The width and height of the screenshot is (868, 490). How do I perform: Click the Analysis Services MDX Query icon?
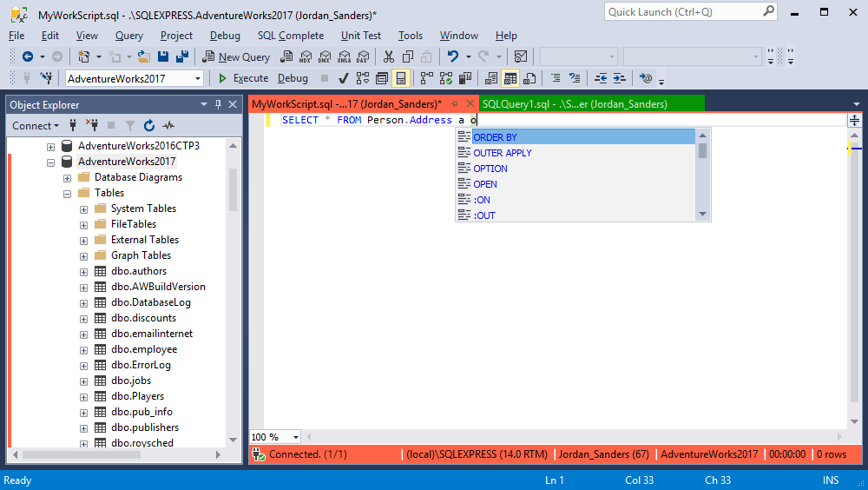305,56
